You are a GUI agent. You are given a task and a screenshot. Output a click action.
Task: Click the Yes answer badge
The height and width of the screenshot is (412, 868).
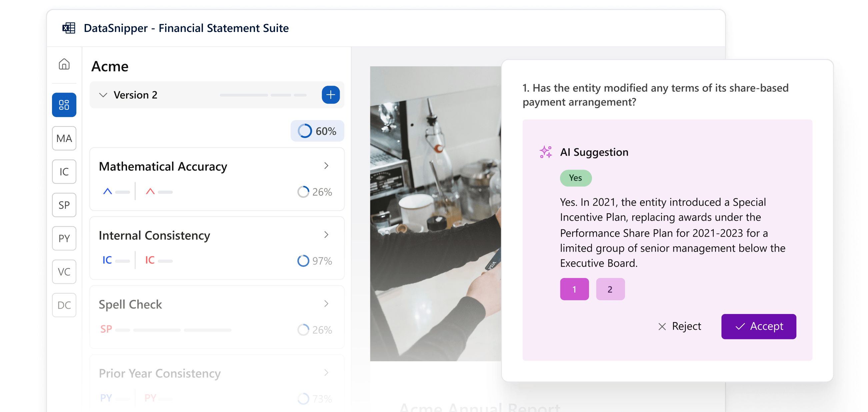[x=575, y=178]
